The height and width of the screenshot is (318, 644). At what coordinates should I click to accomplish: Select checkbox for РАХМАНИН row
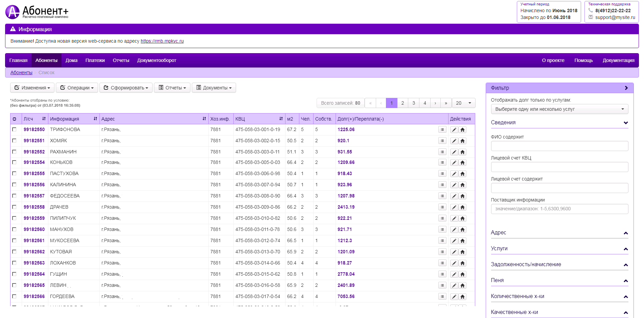[x=14, y=152]
